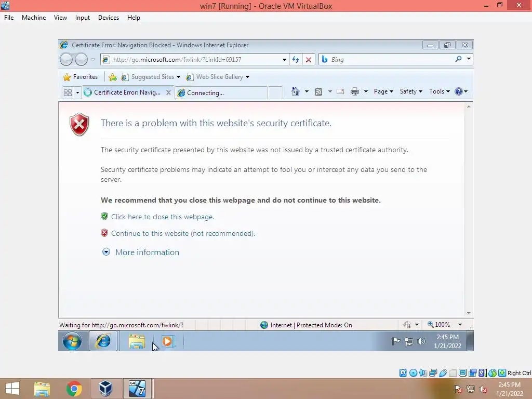
Task: Close the Certificate Error tab
Action: pyautogui.click(x=168, y=92)
